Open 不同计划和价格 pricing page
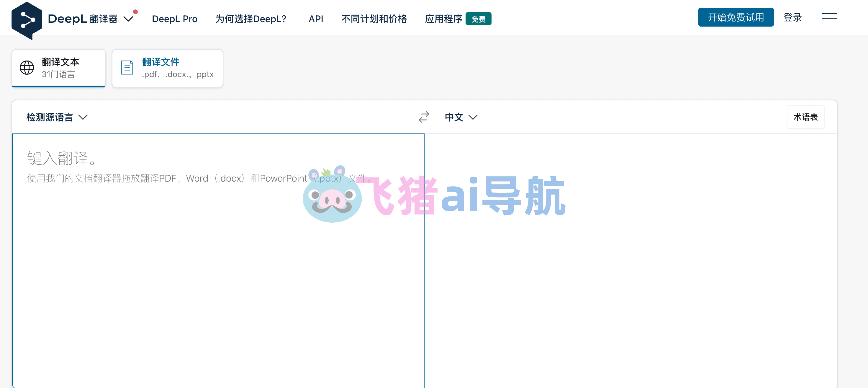The image size is (868, 388). tap(374, 19)
